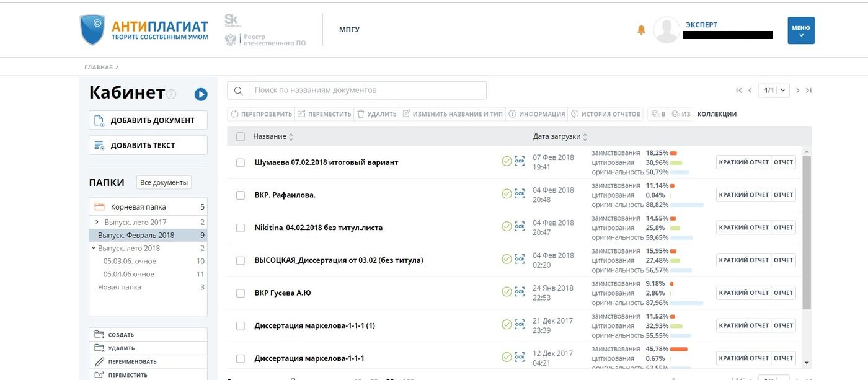Click the OCR icon for ВКР. Рафаилова.
Viewport: 868px width, 380px height.
tap(520, 195)
